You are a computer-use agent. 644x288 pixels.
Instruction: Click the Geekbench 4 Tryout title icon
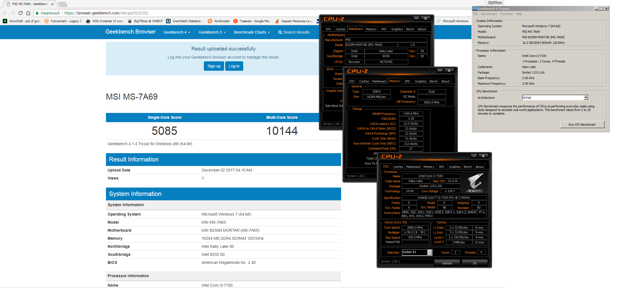click(475, 9)
